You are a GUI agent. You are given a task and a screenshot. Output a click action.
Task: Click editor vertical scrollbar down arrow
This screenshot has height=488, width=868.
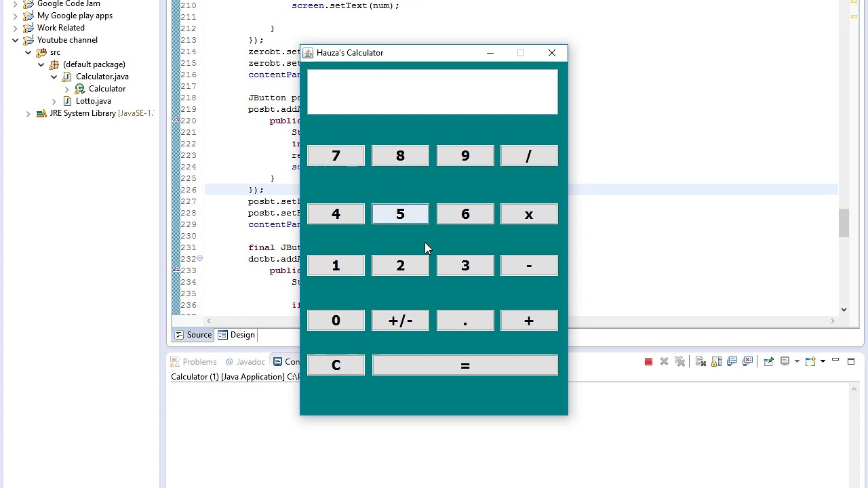[844, 309]
